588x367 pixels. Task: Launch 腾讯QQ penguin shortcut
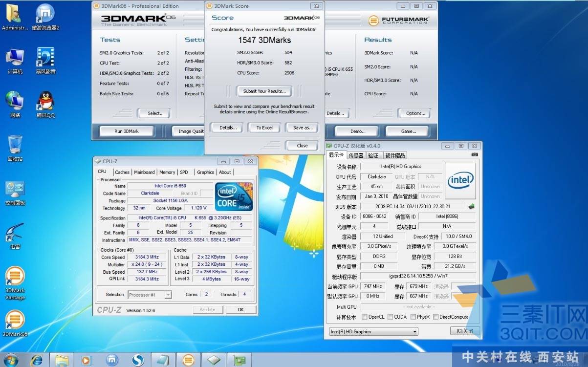pyautogui.click(x=45, y=105)
